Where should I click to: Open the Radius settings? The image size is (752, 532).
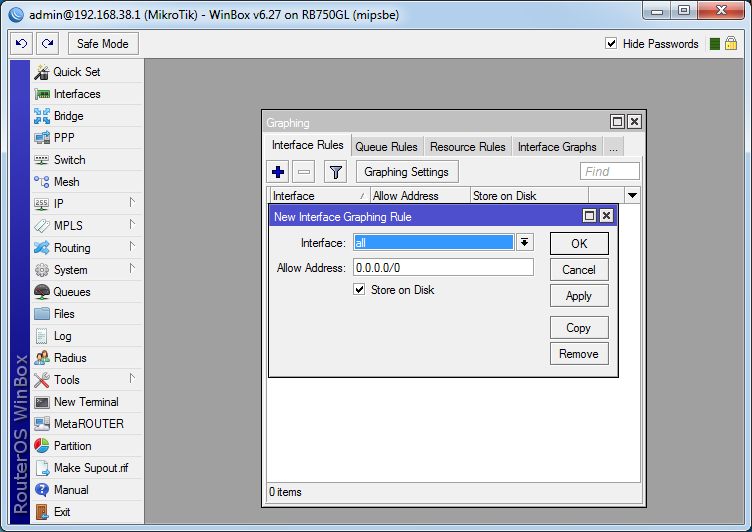pos(88,358)
